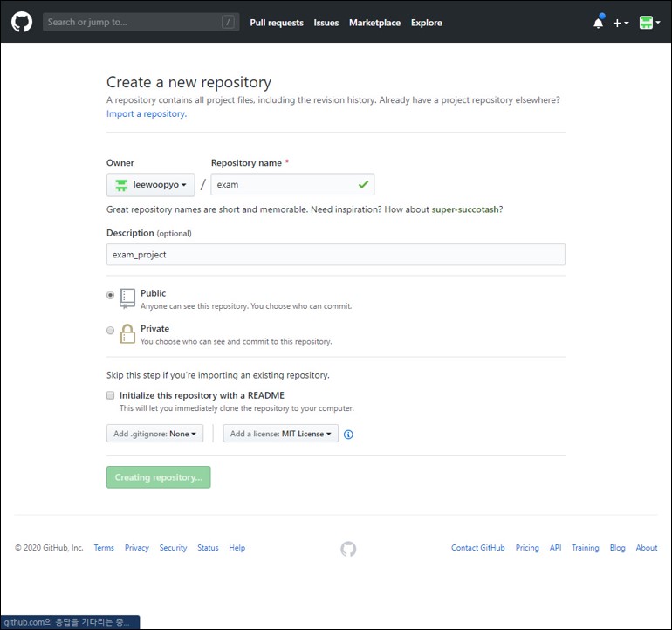Follow the Import a repository link
This screenshot has width=672, height=630.
(x=147, y=114)
